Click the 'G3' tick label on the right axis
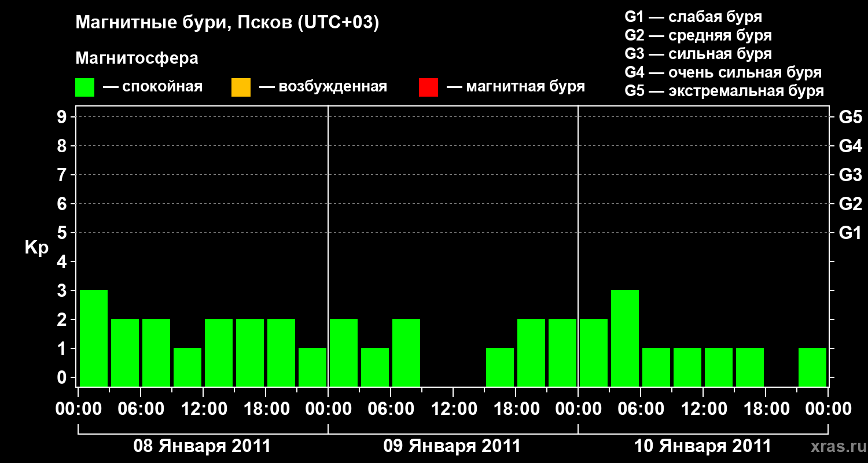 (850, 175)
